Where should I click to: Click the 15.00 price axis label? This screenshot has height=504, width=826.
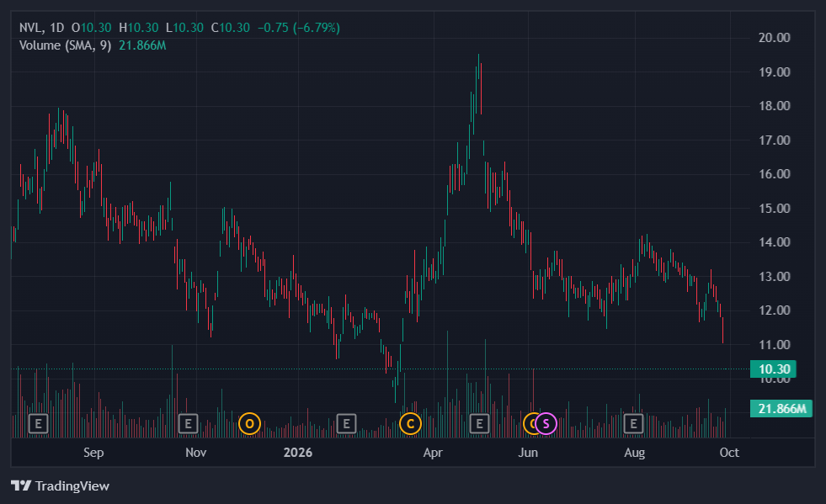pos(775,209)
